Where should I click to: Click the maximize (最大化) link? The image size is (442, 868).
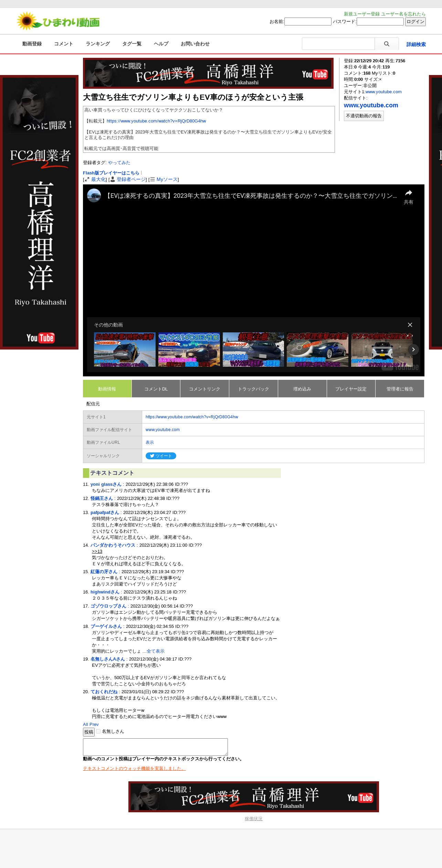[x=98, y=179]
